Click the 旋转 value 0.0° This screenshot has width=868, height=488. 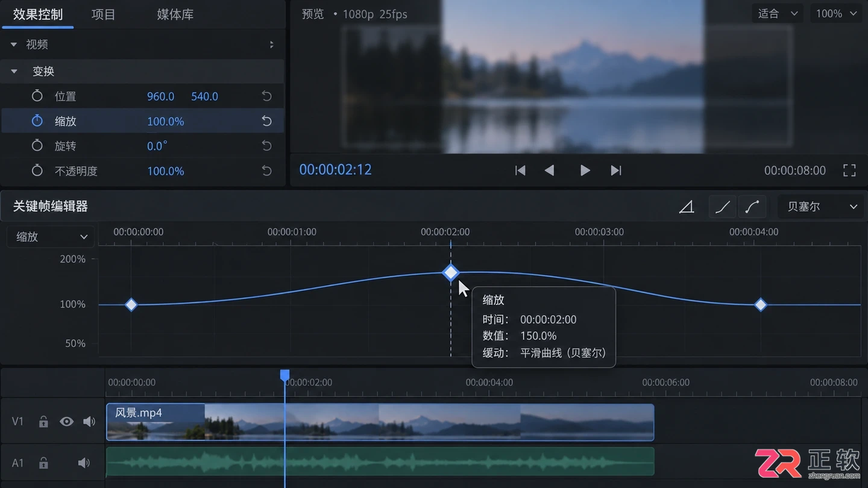157,146
